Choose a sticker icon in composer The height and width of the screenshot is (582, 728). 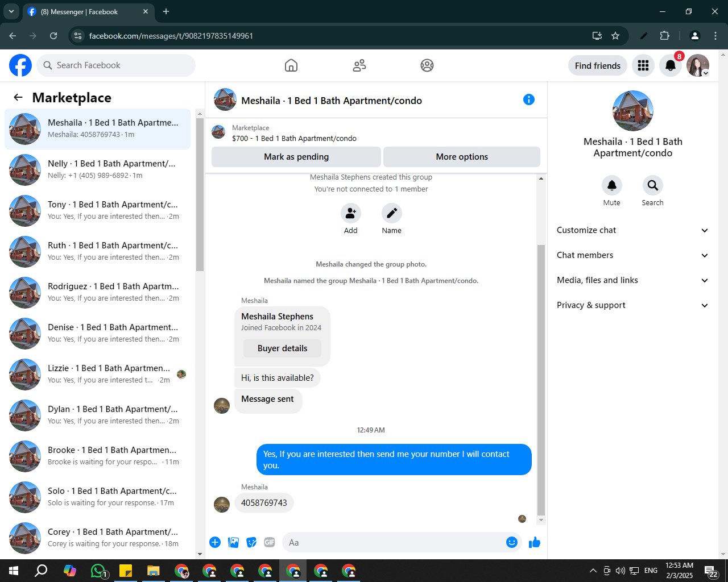click(x=251, y=542)
